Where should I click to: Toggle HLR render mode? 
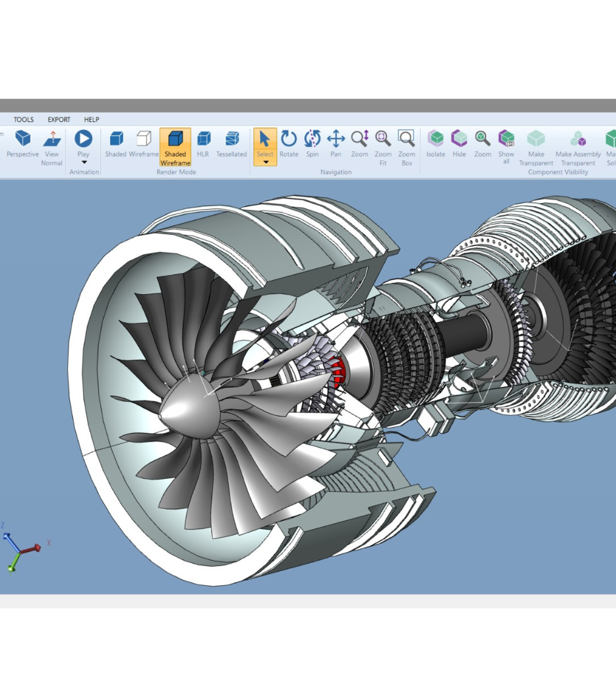203,144
